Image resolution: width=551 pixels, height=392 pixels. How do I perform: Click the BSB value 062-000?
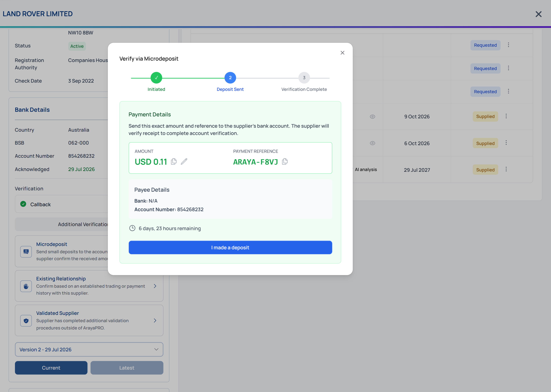[79, 143]
